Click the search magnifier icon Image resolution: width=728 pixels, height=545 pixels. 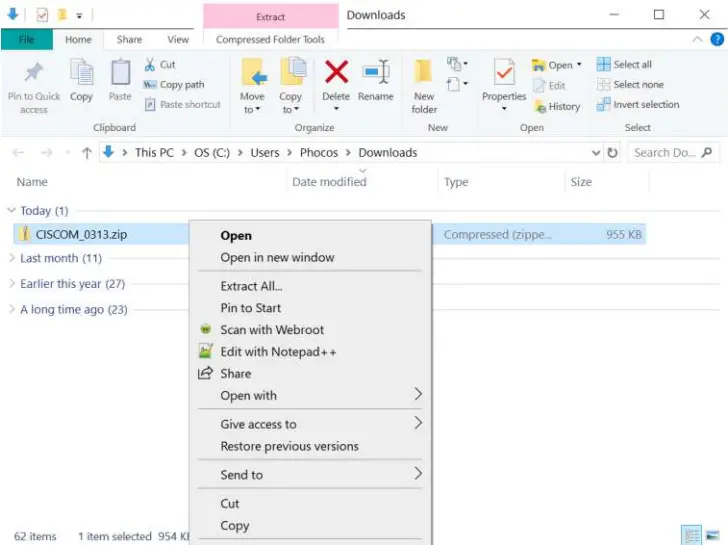[x=707, y=152]
